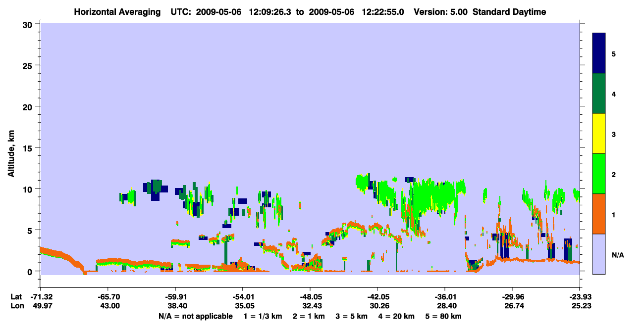Click the legend text 'N/A = not applicable'

click(x=195, y=316)
